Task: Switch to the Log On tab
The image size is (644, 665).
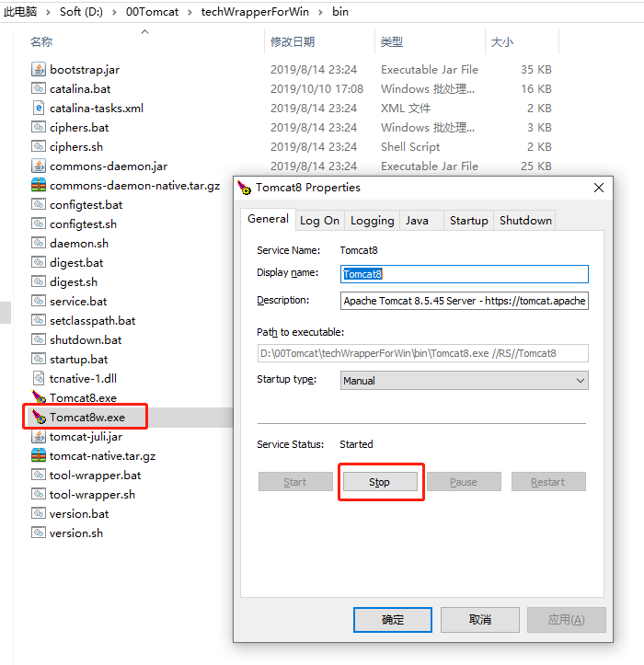Action: (319, 221)
